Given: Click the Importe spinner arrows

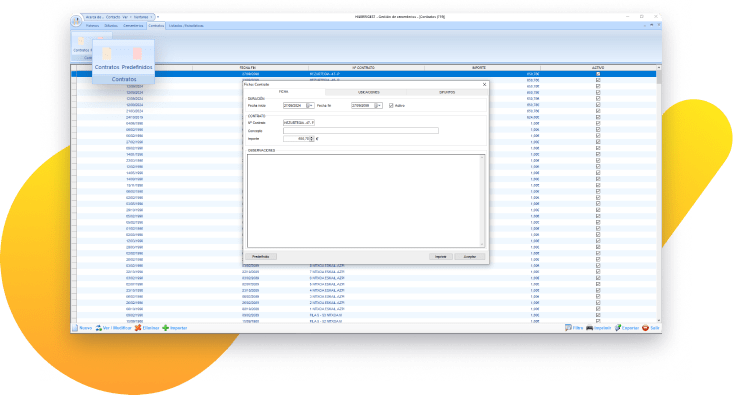Looking at the screenshot, I should (312, 139).
